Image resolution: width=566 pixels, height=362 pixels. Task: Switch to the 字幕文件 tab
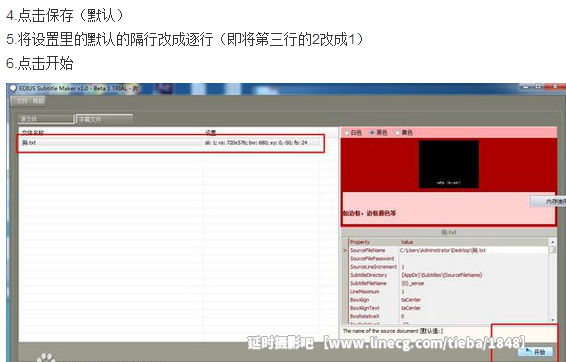point(105,119)
